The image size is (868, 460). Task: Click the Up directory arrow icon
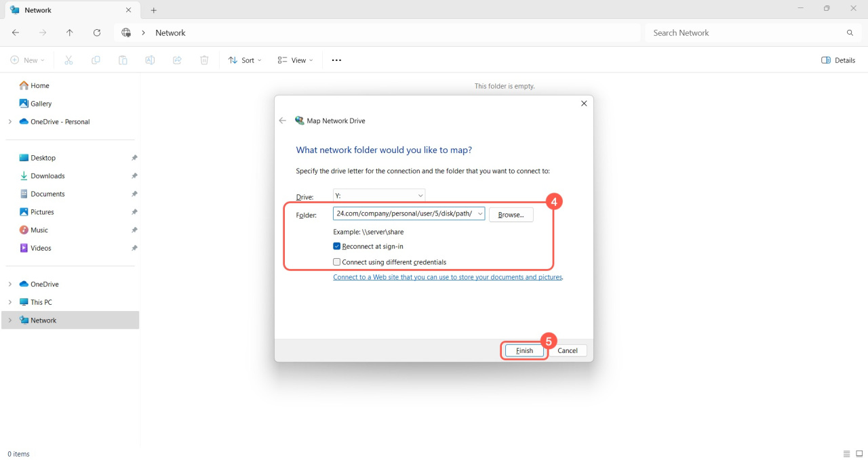(x=70, y=33)
